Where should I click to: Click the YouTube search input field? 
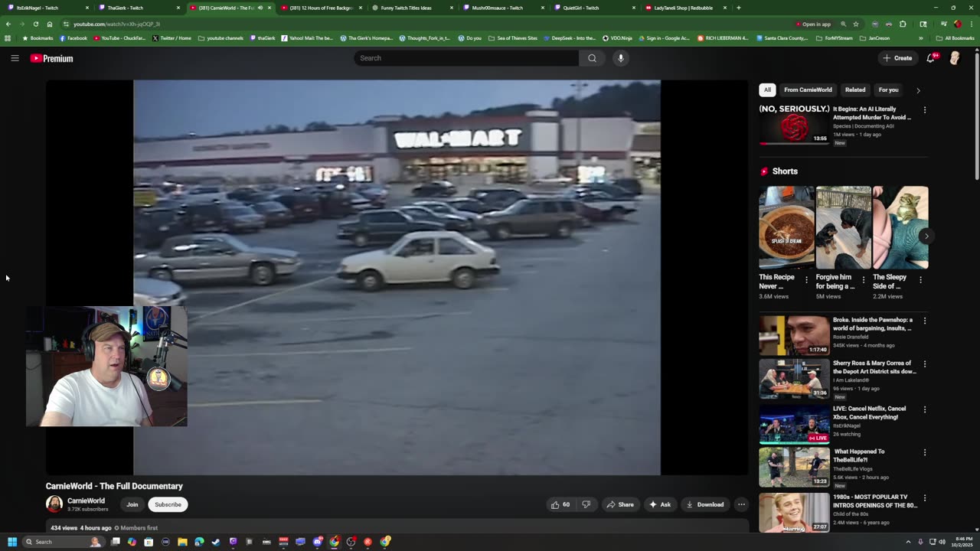point(466,58)
